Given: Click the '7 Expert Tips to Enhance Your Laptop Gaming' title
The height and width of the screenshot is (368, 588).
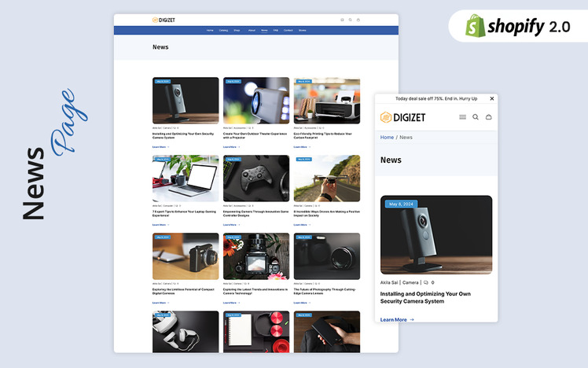Looking at the screenshot, I should click(x=184, y=213).
